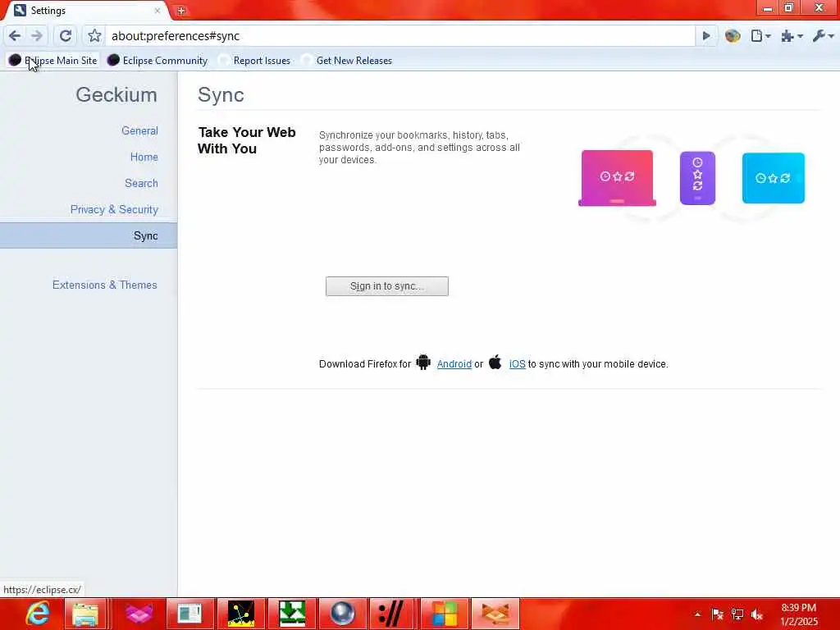Open the wrench settings menu

pos(823,36)
